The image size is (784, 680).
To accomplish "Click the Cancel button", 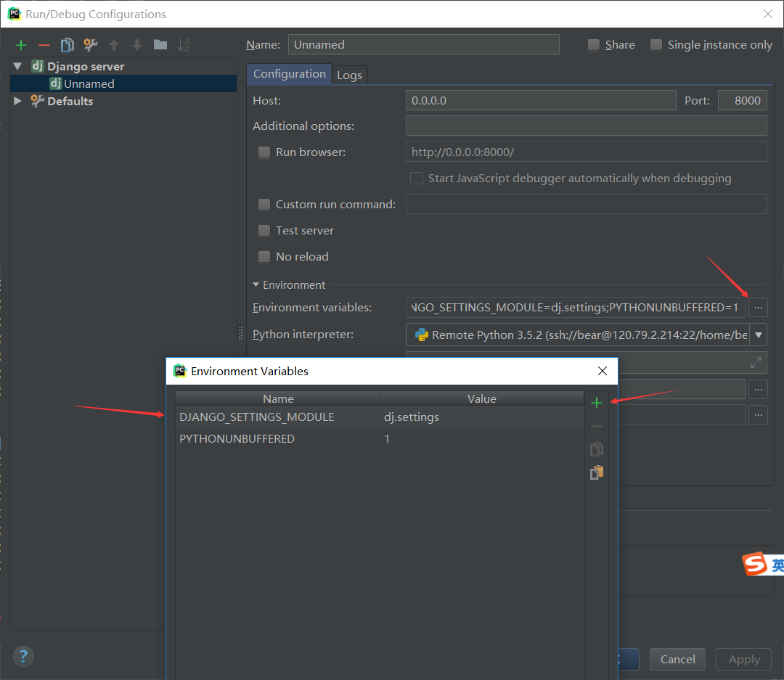I will [677, 659].
